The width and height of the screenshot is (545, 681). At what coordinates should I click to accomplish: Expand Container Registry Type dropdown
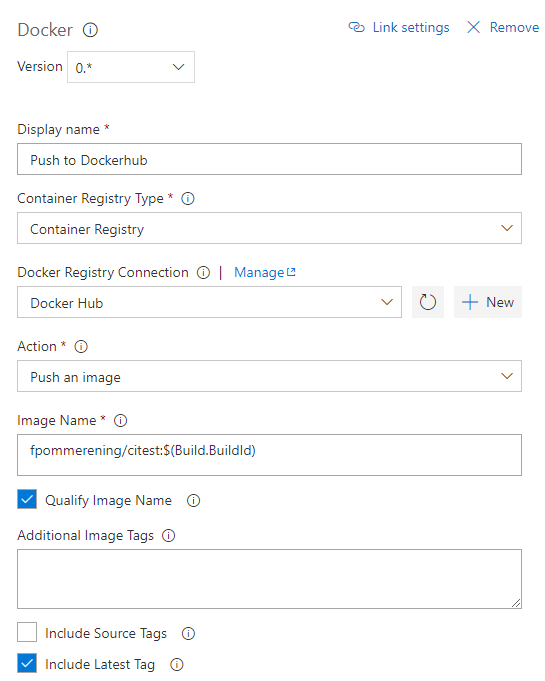[x=269, y=228]
